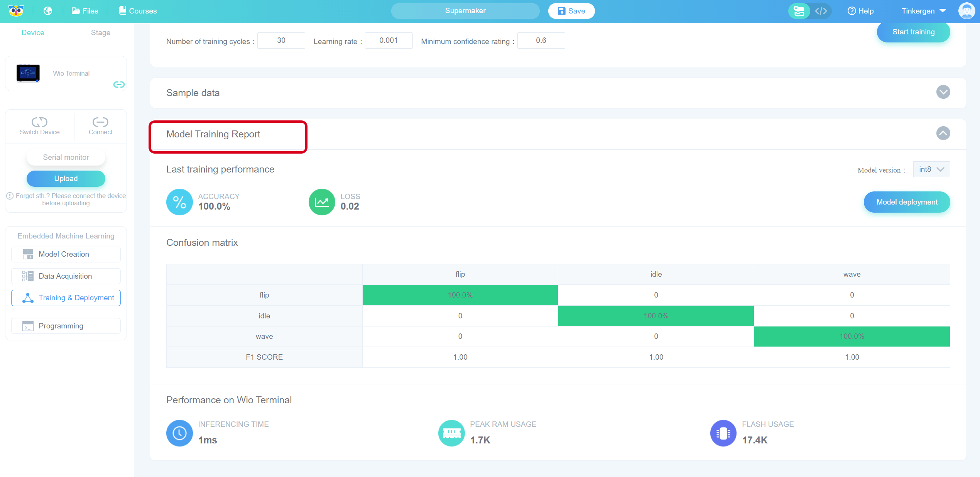This screenshot has height=477, width=980.
Task: Click the flip column header
Action: click(460, 274)
